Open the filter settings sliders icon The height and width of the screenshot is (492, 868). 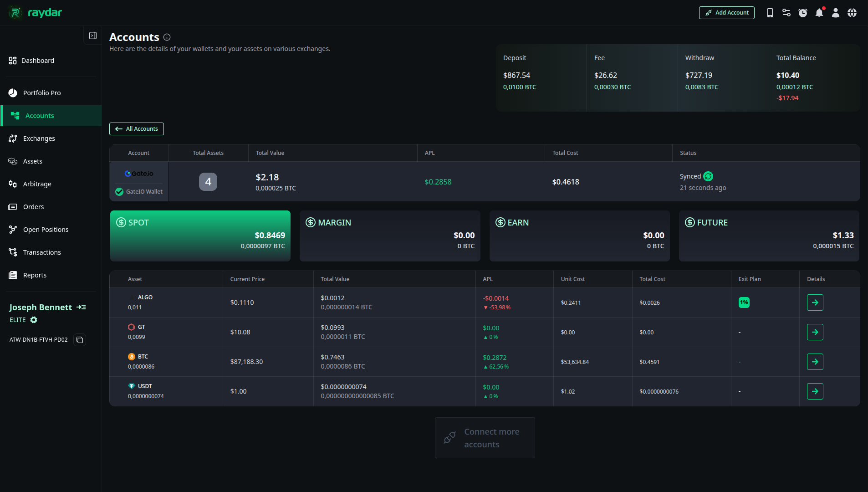click(786, 13)
